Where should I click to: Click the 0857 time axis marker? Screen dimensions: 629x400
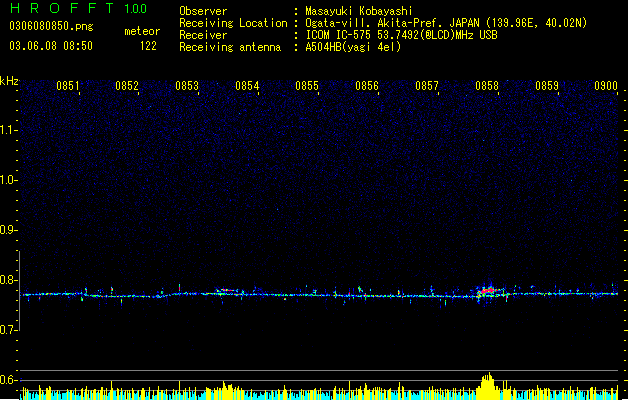tap(427, 86)
